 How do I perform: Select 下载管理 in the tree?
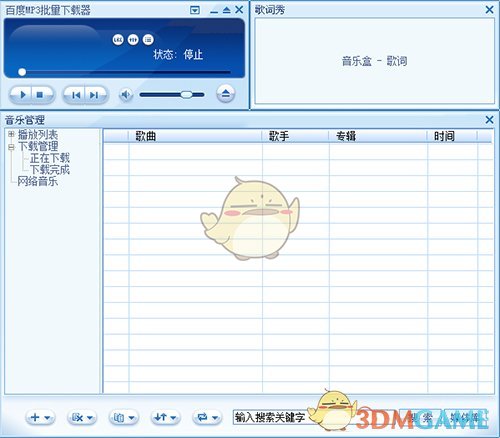(x=38, y=146)
